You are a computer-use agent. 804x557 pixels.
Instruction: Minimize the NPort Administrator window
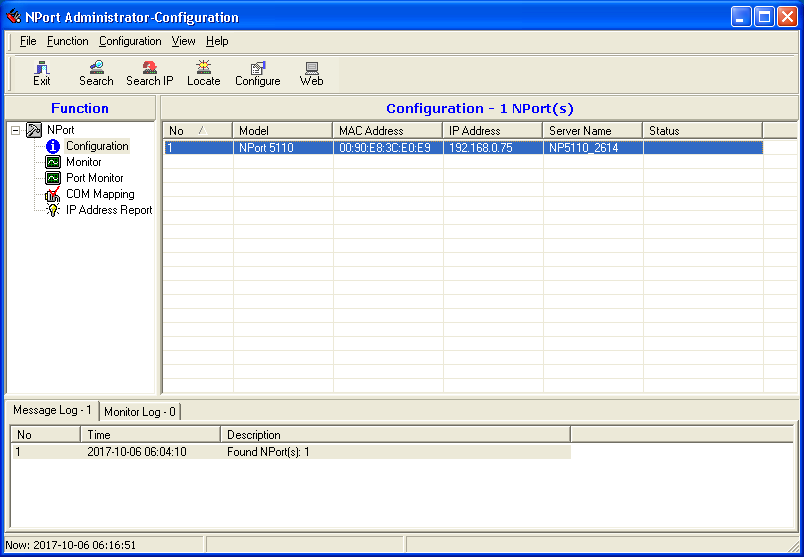click(x=740, y=17)
